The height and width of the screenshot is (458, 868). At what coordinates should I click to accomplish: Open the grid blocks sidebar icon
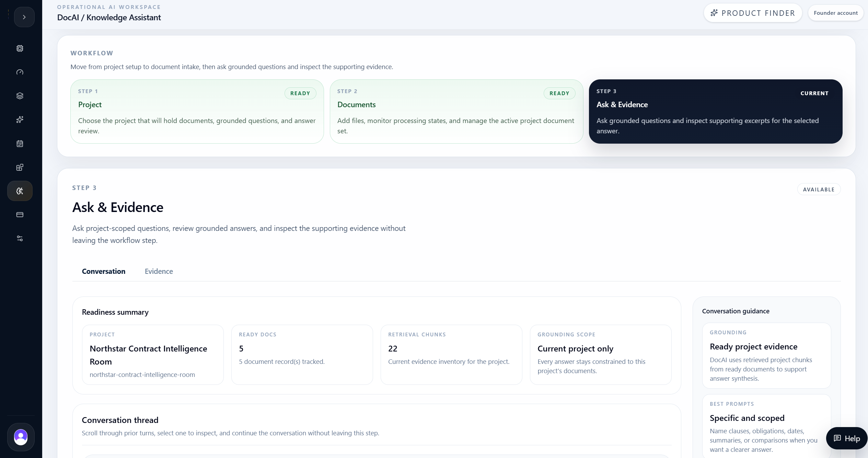20,167
